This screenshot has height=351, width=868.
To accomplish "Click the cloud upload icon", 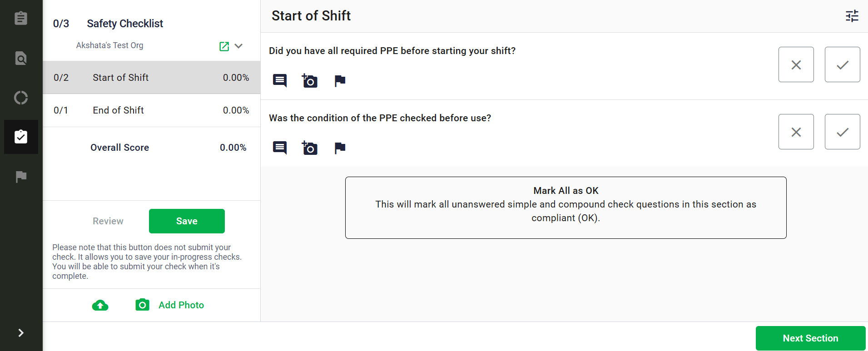I will 100,305.
